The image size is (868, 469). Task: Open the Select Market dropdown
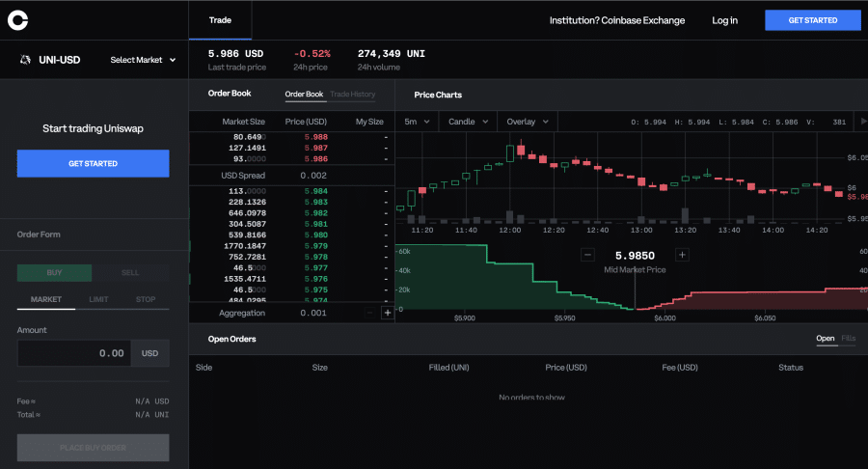143,60
